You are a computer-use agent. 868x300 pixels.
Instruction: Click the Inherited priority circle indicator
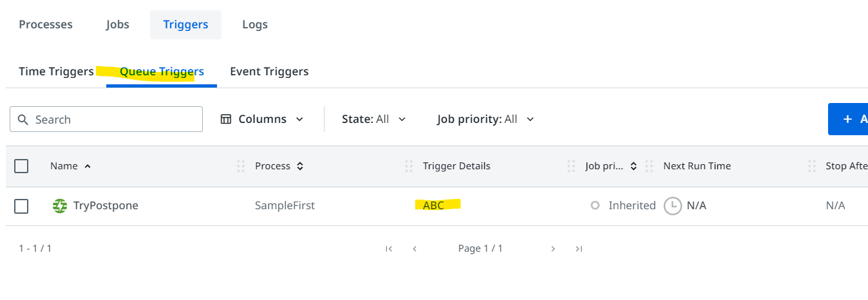[x=595, y=205]
